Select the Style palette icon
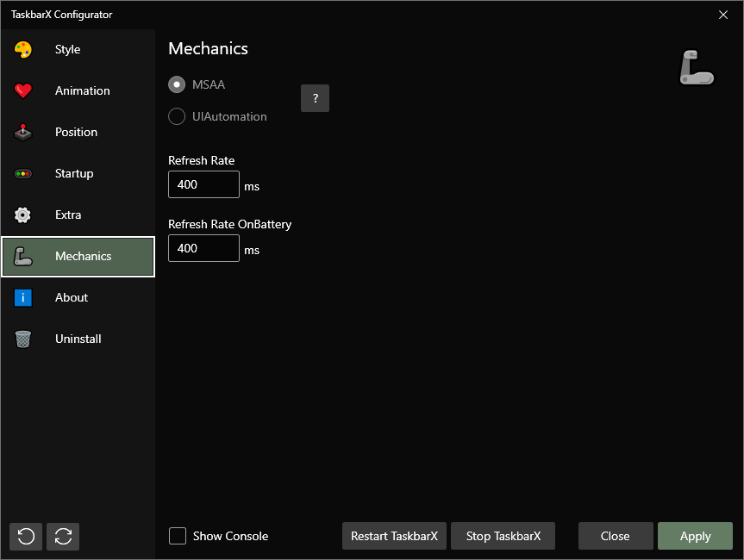 [22, 49]
